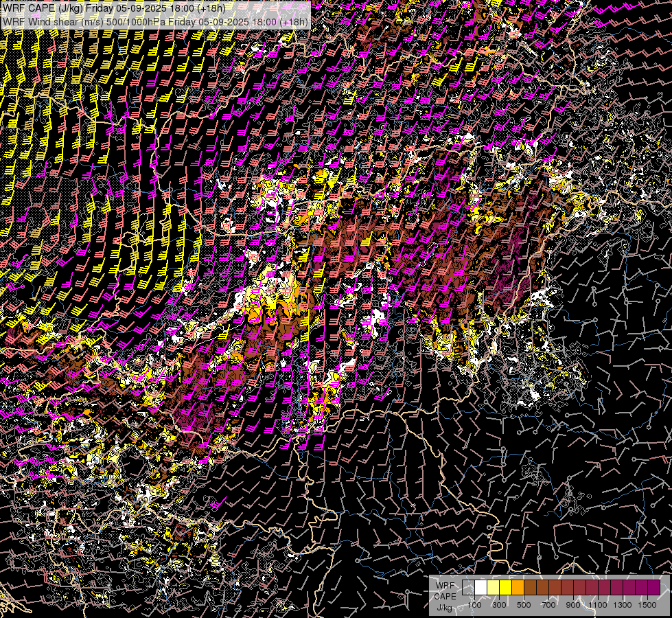Click the WRF label in the legend
The image size is (672, 618).
point(445,586)
